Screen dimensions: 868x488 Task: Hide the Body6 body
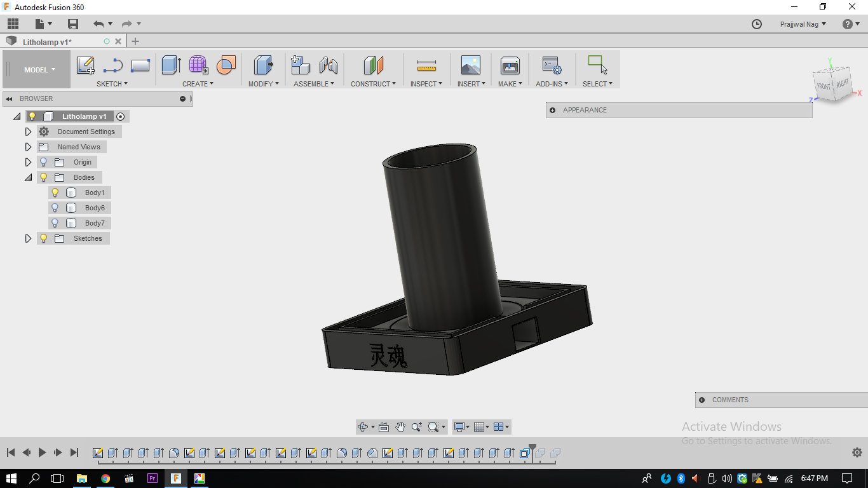point(55,208)
